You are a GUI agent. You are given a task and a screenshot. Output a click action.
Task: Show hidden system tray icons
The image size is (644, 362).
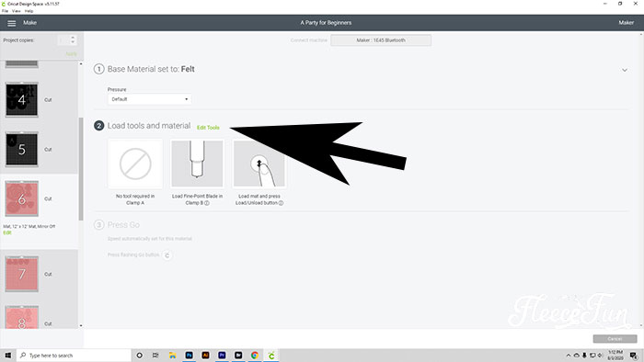[x=569, y=356]
